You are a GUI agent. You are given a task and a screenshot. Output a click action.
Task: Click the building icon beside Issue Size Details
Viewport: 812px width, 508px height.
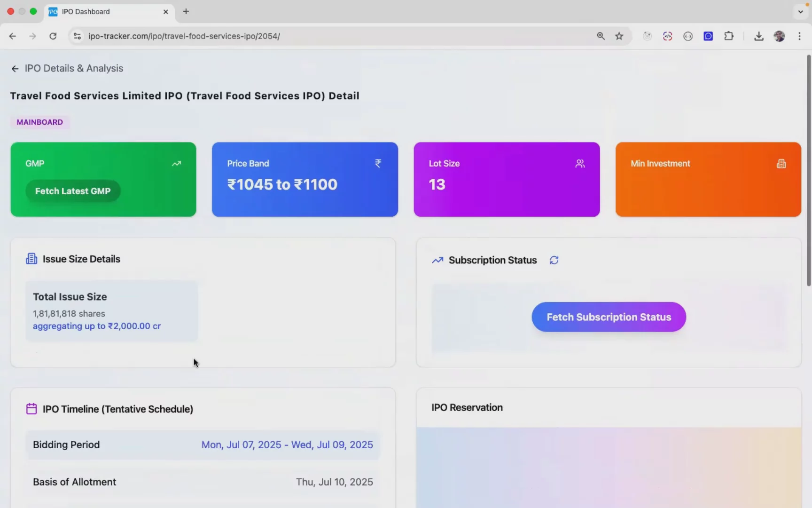31,259
